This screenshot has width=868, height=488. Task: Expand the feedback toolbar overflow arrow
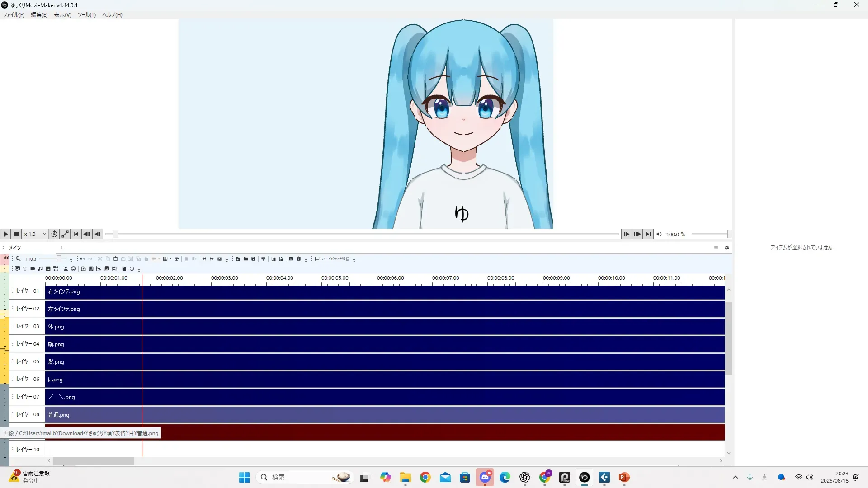point(354,260)
